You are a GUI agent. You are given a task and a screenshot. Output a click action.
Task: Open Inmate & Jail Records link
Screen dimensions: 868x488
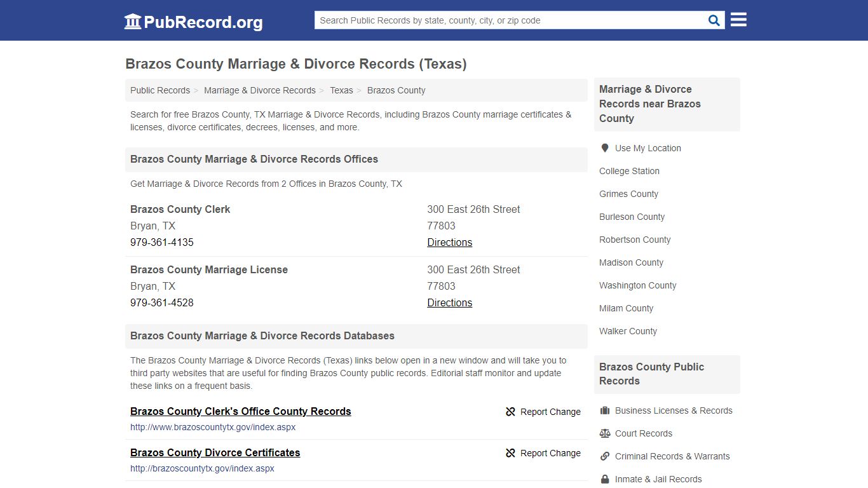(x=658, y=479)
